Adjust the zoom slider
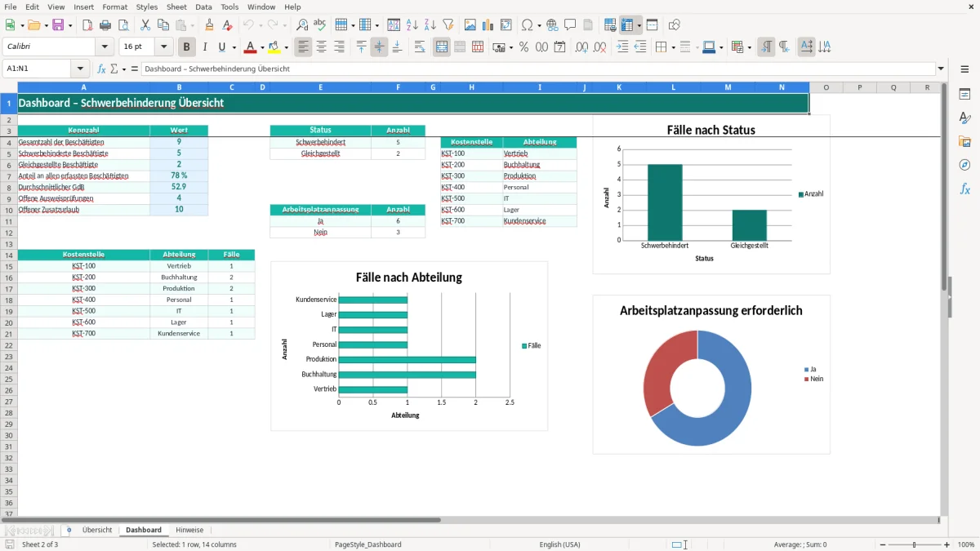 914,544
